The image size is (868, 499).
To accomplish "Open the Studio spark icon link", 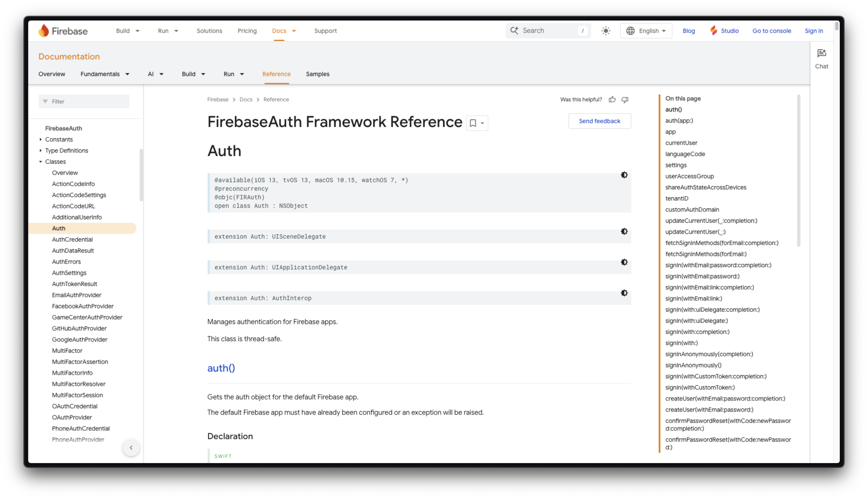I will [x=714, y=31].
